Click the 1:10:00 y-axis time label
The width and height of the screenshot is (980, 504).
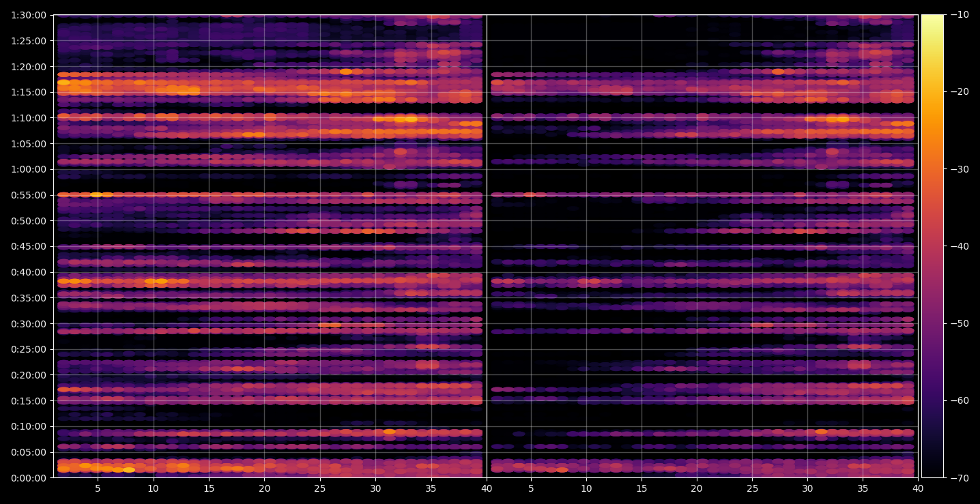click(x=29, y=118)
